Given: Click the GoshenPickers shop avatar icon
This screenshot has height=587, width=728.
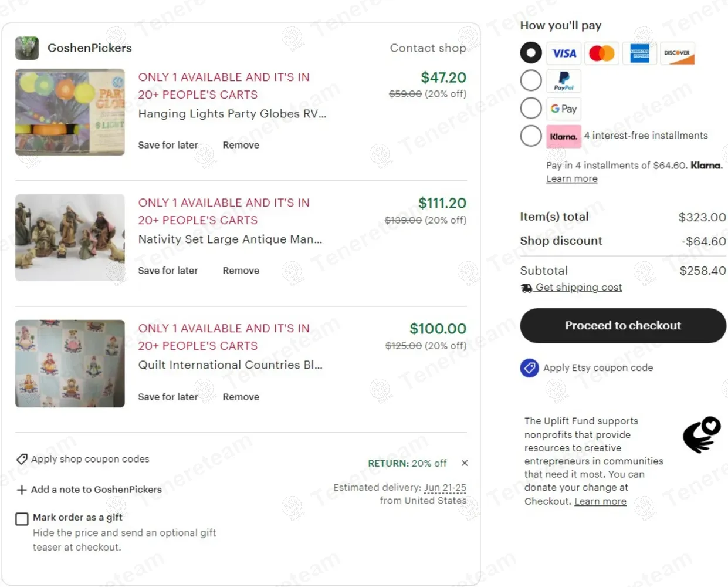Looking at the screenshot, I should [x=27, y=48].
